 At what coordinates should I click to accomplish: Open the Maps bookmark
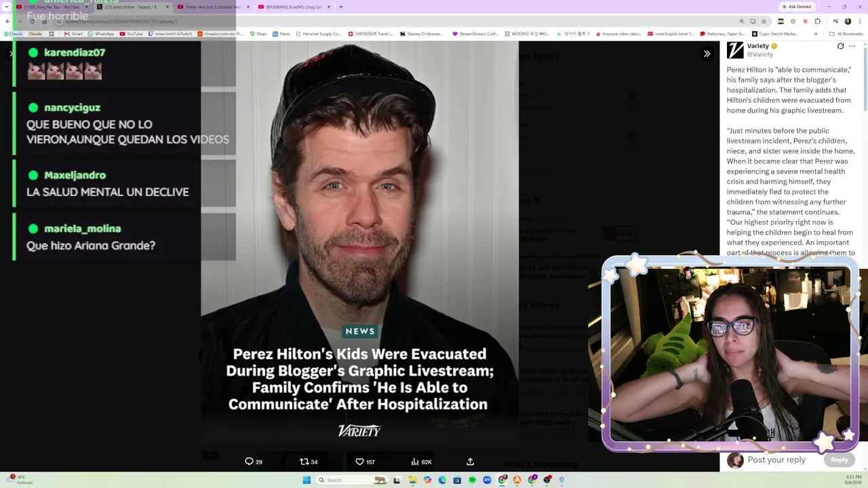click(x=258, y=34)
